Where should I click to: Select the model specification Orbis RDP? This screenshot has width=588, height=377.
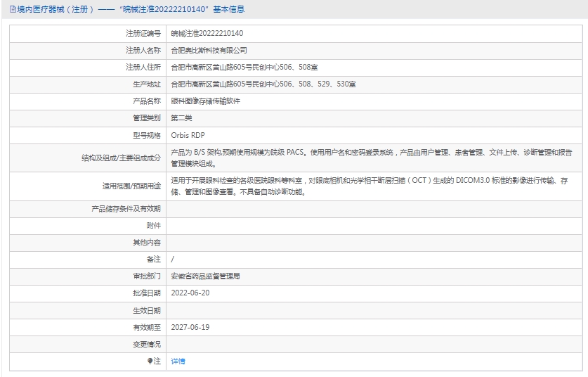tap(188, 135)
